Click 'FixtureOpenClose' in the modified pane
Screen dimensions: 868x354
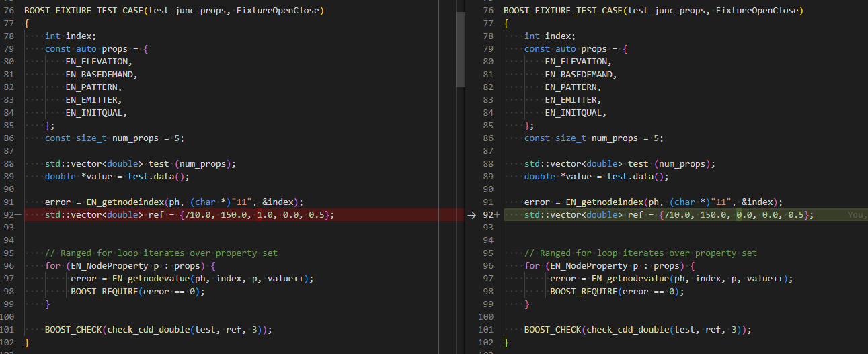click(x=756, y=11)
